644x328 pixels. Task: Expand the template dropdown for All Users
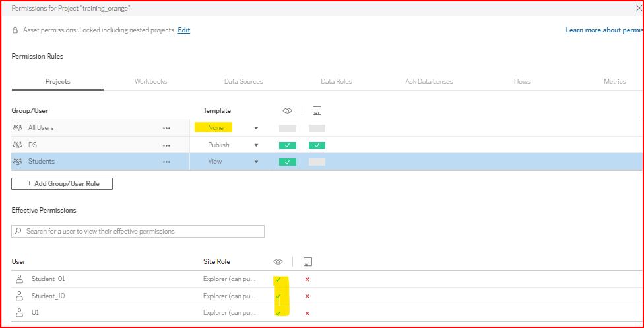click(x=256, y=128)
